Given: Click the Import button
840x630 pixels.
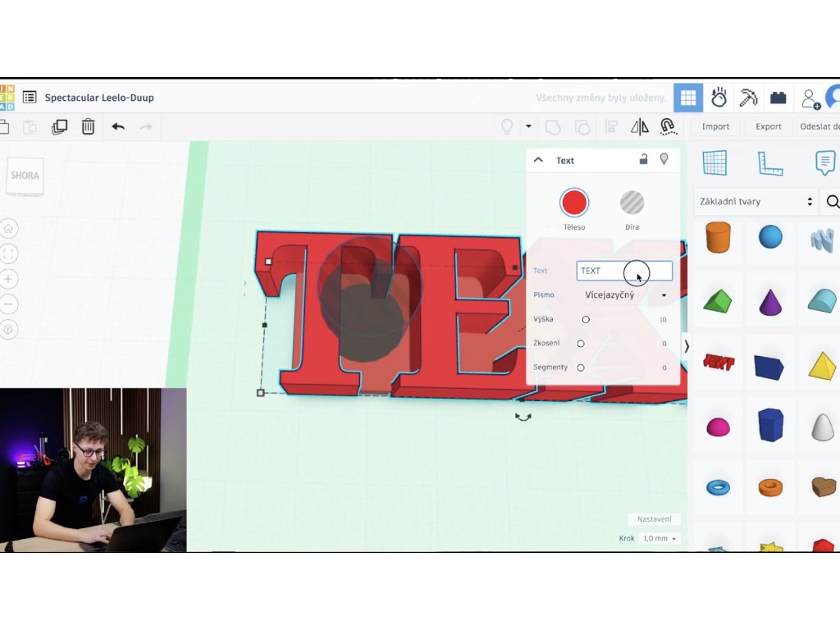Looking at the screenshot, I should click(715, 126).
